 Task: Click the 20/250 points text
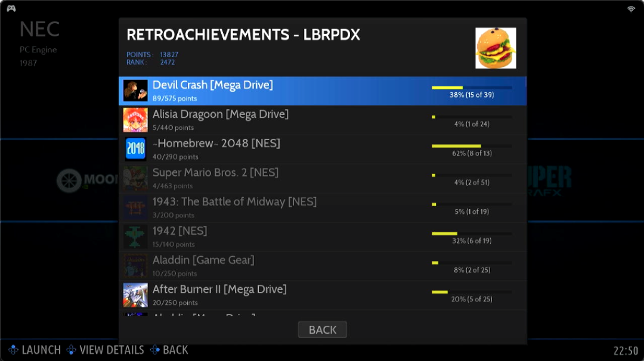click(175, 303)
